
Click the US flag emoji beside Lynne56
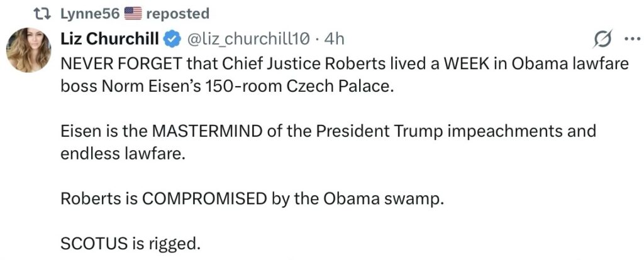133,13
